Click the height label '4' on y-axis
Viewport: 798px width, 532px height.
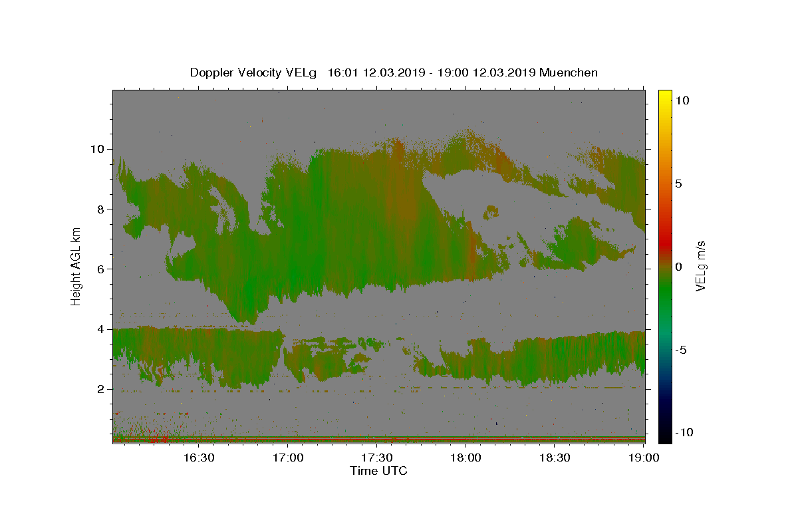click(x=100, y=329)
